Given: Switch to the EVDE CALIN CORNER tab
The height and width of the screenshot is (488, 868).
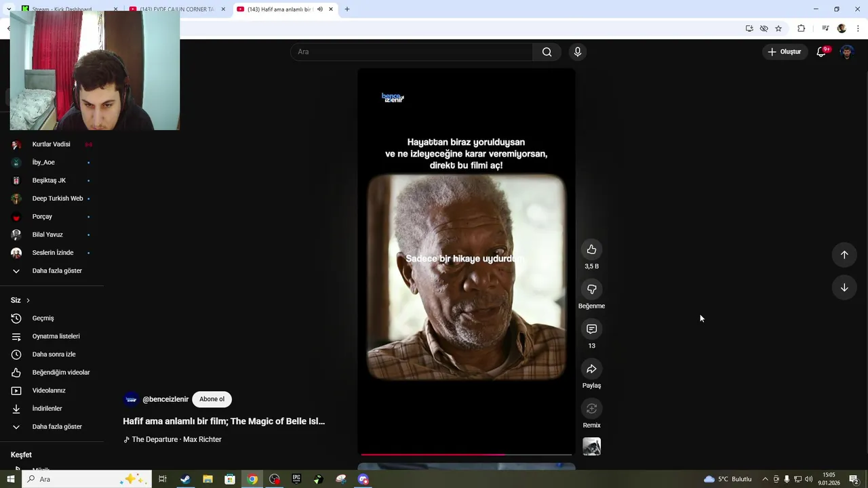Looking at the screenshot, I should pos(176,9).
